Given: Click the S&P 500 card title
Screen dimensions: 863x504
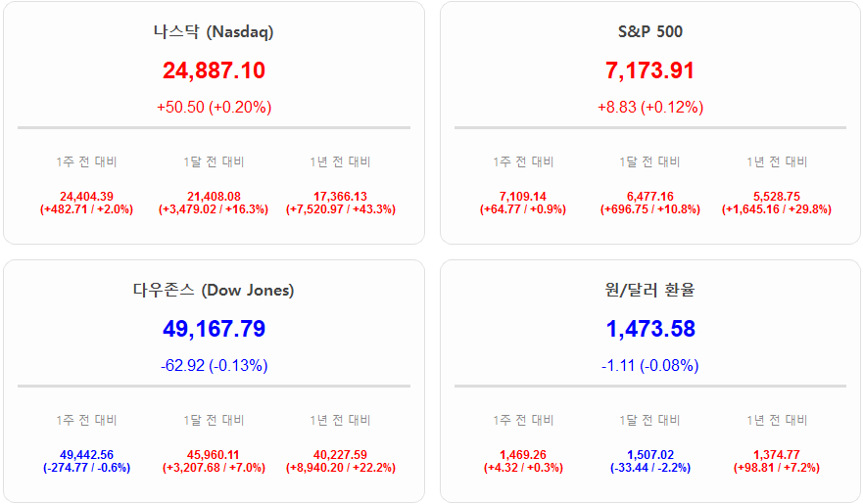Looking at the screenshot, I should coord(650,31).
